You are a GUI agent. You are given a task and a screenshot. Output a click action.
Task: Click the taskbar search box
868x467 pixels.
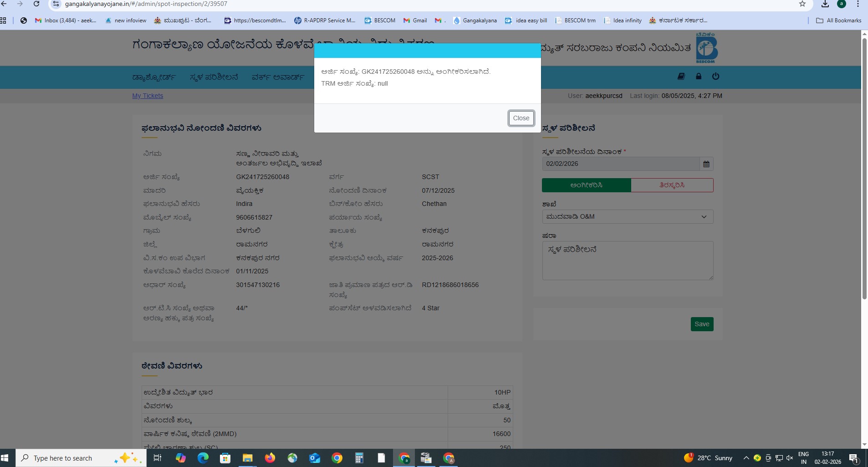(81, 458)
